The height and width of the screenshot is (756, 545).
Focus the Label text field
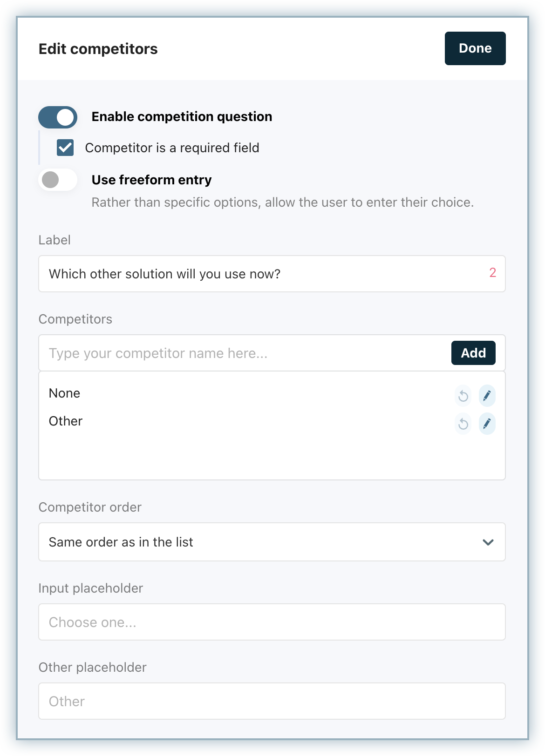261,274
